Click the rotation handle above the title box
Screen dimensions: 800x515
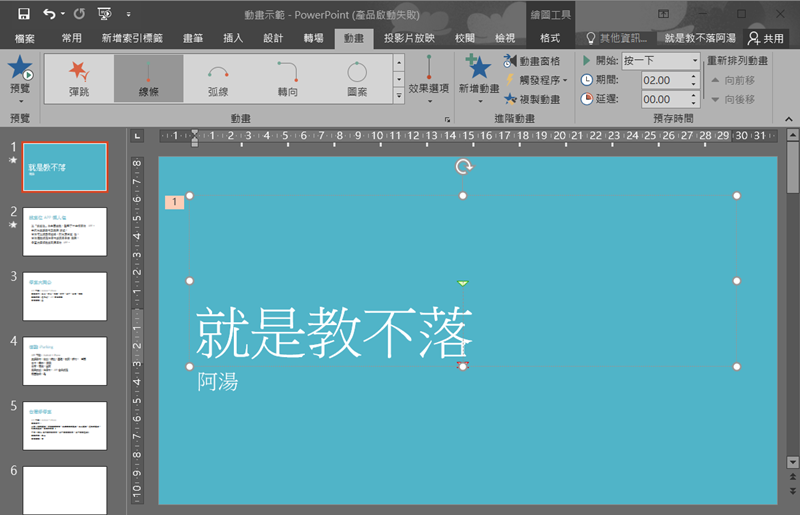click(463, 167)
